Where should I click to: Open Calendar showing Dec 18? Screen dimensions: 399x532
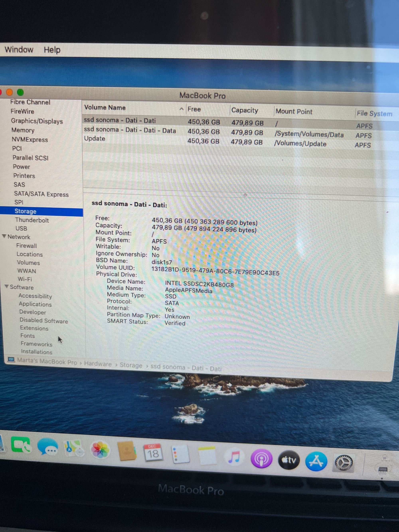coord(153,453)
